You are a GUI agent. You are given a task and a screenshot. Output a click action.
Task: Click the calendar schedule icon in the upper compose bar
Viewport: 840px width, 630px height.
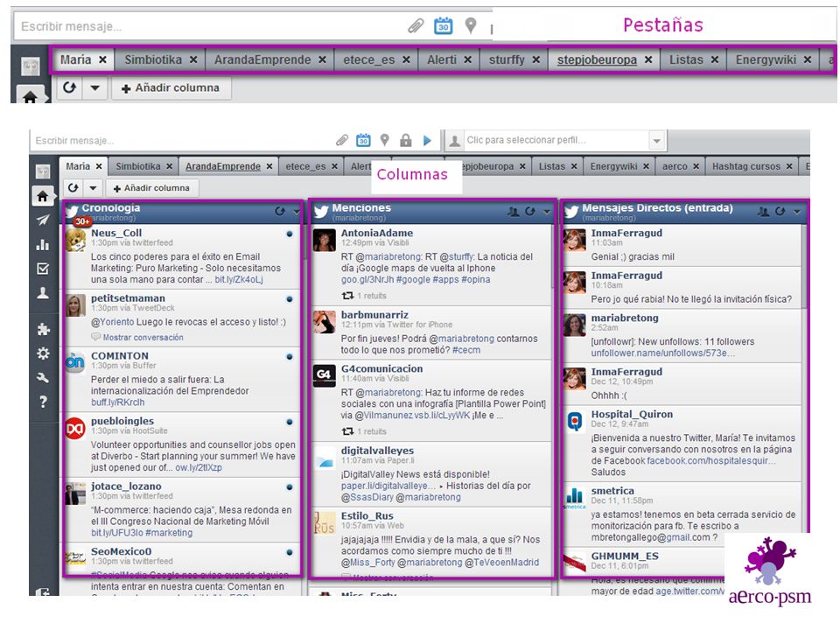click(x=443, y=25)
